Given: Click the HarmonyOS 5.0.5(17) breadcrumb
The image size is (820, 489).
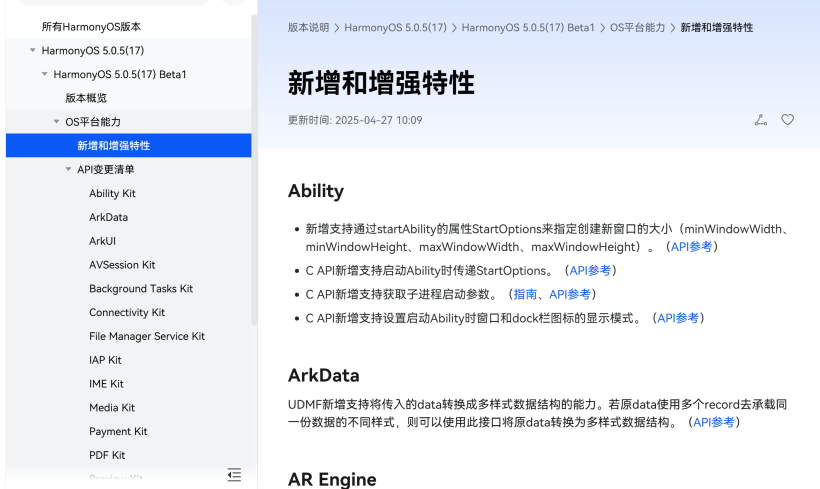Looking at the screenshot, I should pos(395,28).
